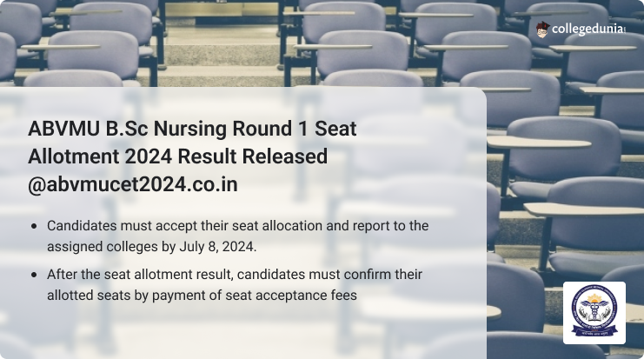Click the second bullet point marker
The width and height of the screenshot is (644, 359).
point(34,275)
